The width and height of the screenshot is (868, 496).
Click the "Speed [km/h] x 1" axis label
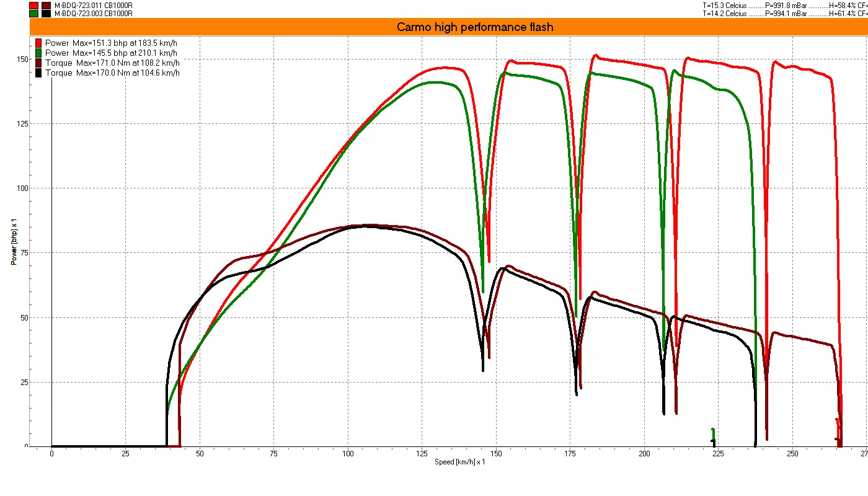click(x=459, y=462)
